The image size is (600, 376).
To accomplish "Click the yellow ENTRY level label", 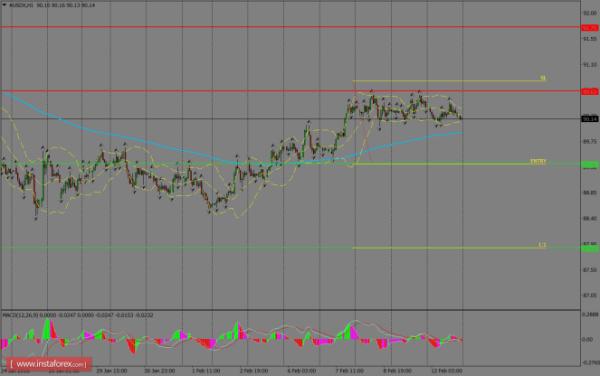I will (538, 162).
